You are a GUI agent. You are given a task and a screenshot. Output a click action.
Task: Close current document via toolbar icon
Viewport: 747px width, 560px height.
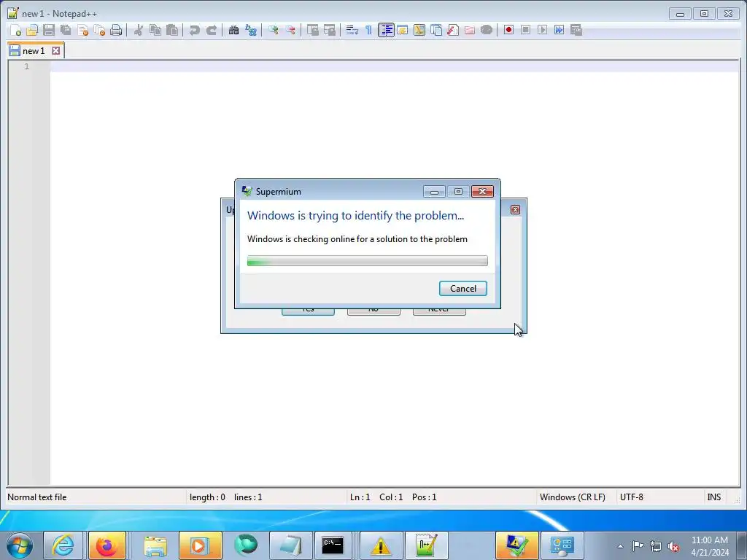(82, 30)
